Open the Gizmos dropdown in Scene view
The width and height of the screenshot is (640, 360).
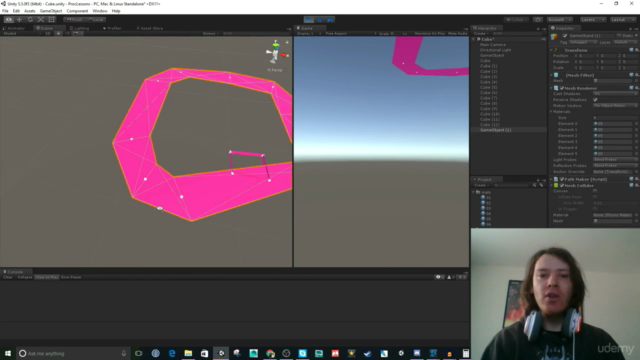tap(211, 33)
